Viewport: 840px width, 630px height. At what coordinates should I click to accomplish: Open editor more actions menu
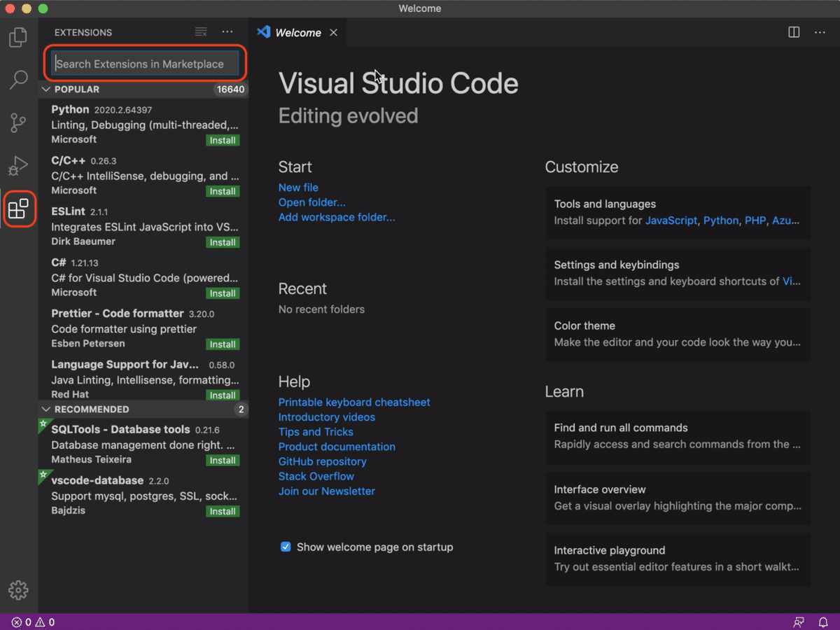pyautogui.click(x=820, y=32)
